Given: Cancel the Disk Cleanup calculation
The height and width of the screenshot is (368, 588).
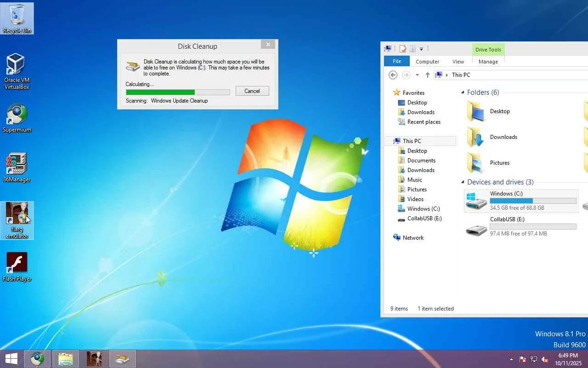Looking at the screenshot, I should pyautogui.click(x=252, y=91).
